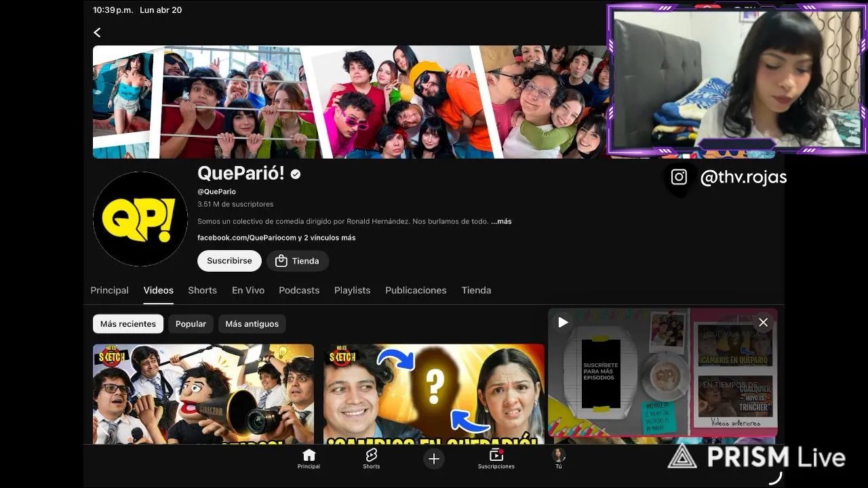Select the Videos channel tab
The width and height of the screenshot is (868, 488).
point(159,290)
